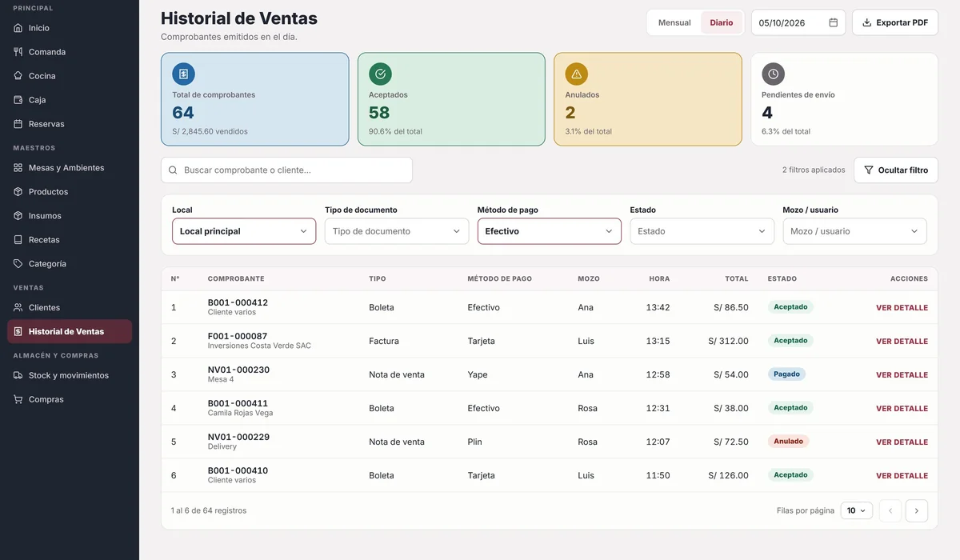Click the Buscar comprobante o cliente field
This screenshot has height=560, width=960.
coord(286,170)
